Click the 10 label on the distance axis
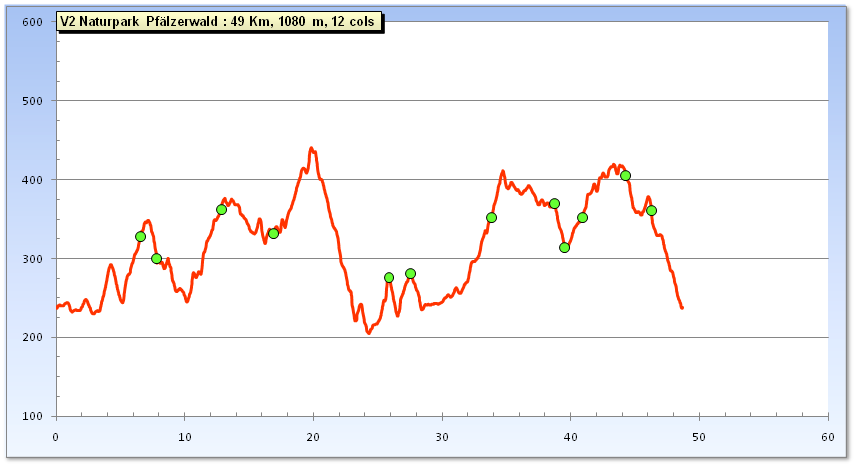Image resolution: width=856 pixels, height=467 pixels. click(185, 437)
